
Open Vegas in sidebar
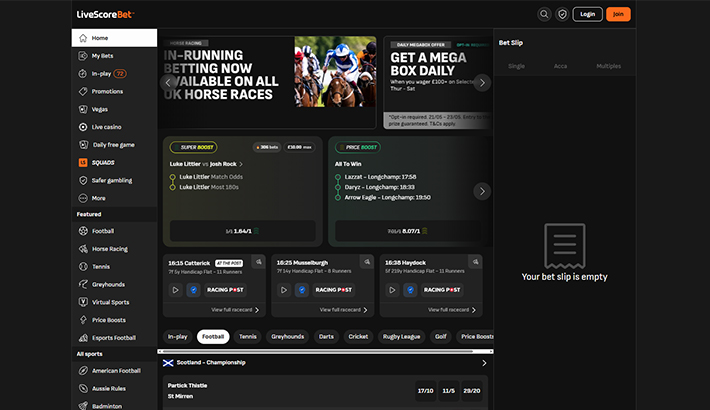point(114,109)
